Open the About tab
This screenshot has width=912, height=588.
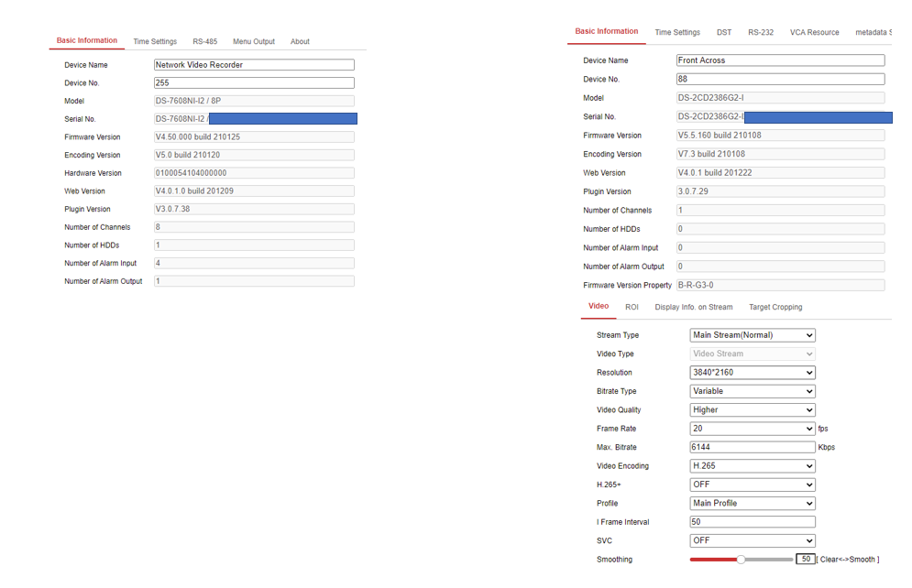coord(300,41)
